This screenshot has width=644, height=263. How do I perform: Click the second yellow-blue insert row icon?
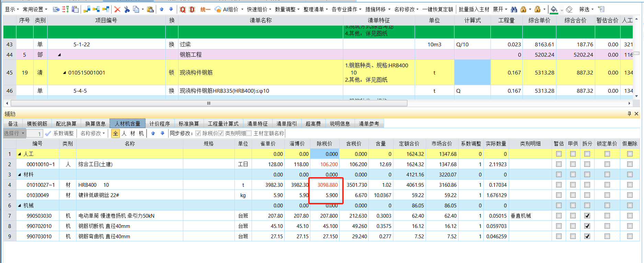pyautogui.click(x=96, y=9)
